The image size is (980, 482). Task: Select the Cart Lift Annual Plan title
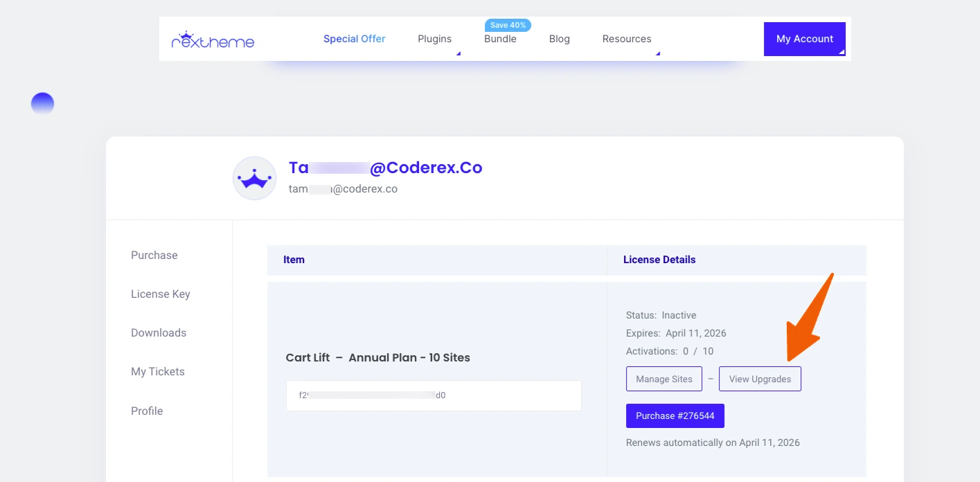tap(378, 357)
